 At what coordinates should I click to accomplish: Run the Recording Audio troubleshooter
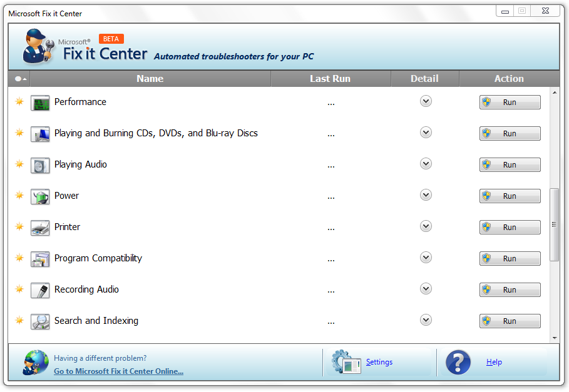pos(510,290)
